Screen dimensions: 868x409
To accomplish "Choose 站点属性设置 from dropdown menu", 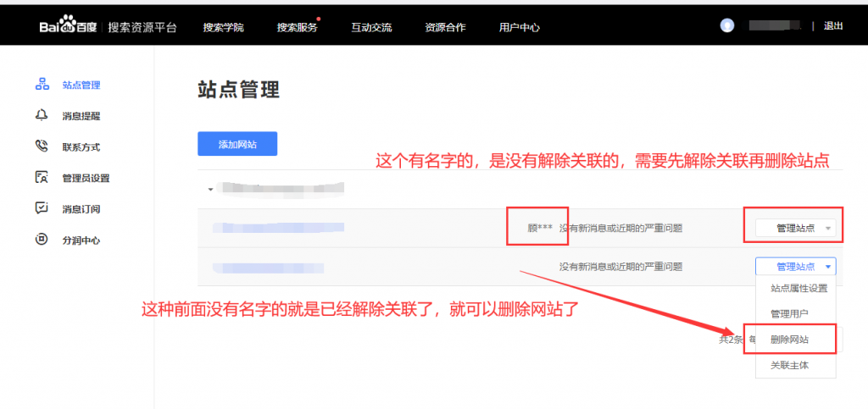I will click(x=798, y=289).
